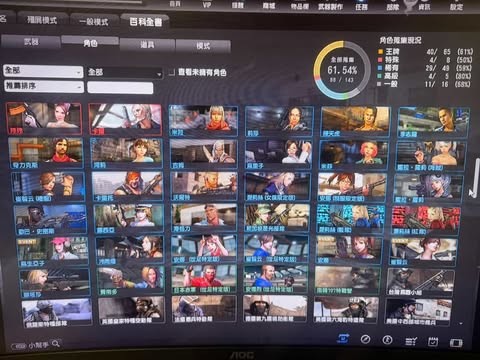Open the compass icon at bottom bar
The height and width of the screenshot is (360, 480).
365,339
